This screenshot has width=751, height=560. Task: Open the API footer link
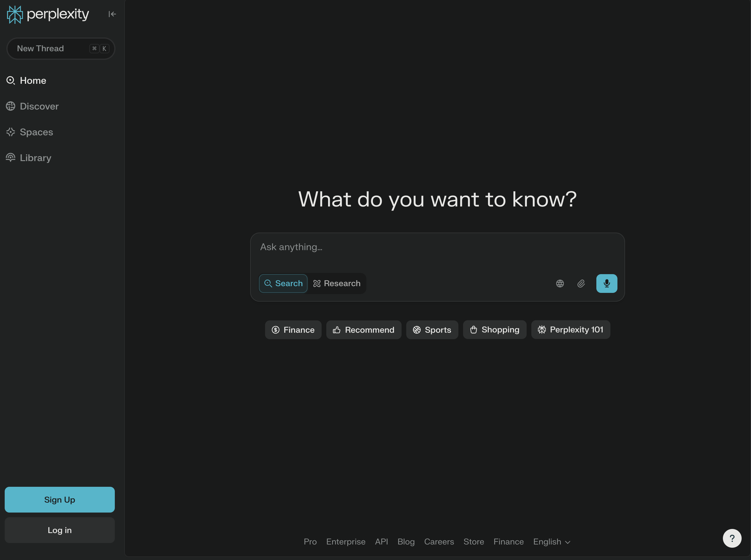(x=381, y=542)
